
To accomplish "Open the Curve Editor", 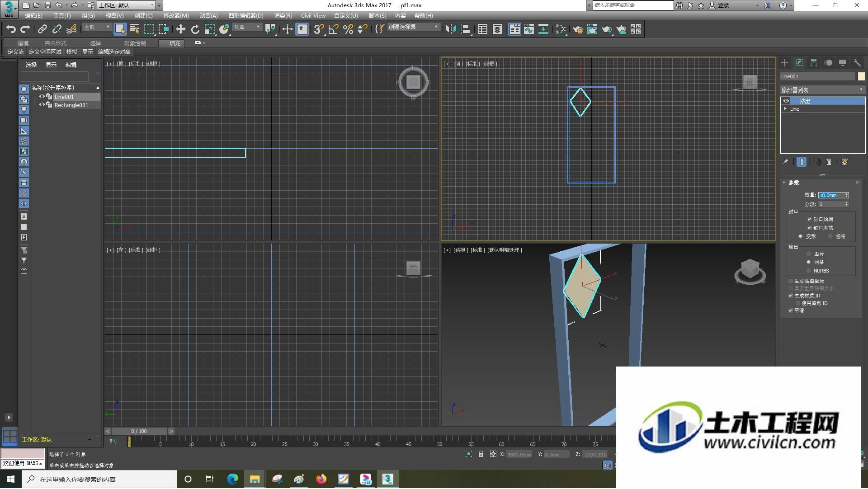I will [x=528, y=29].
